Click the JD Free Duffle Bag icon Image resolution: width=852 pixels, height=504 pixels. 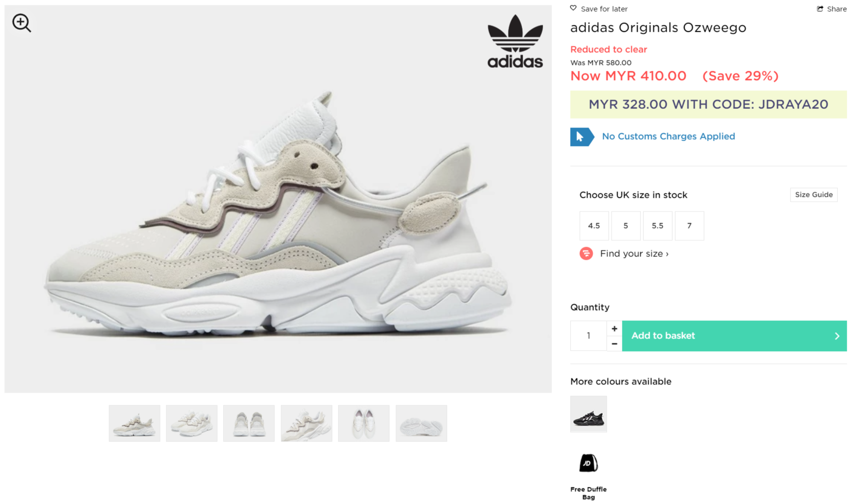pyautogui.click(x=589, y=463)
